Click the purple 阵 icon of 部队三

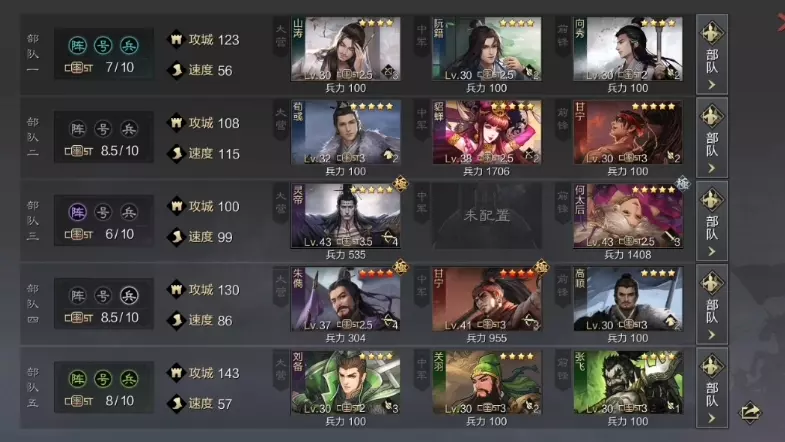(x=78, y=212)
